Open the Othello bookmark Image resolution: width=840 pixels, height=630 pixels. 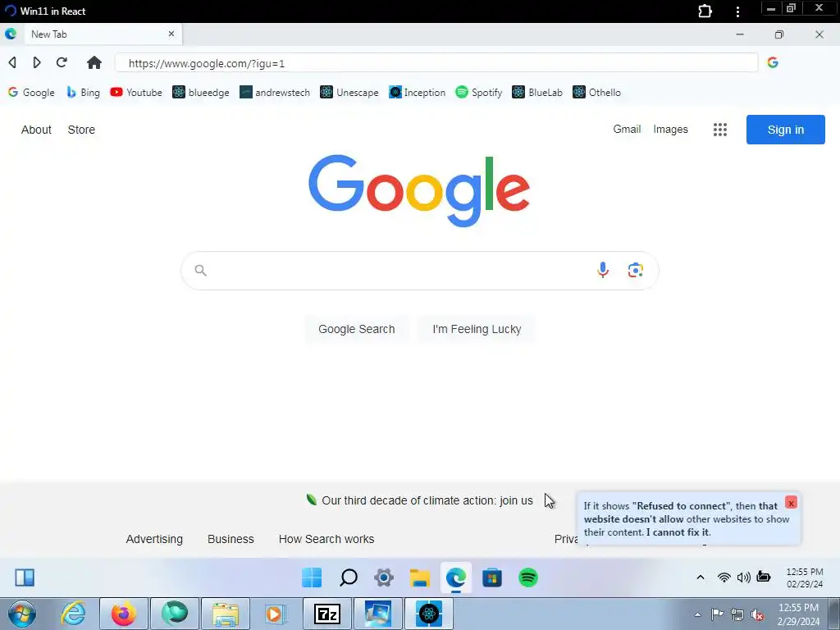[597, 92]
